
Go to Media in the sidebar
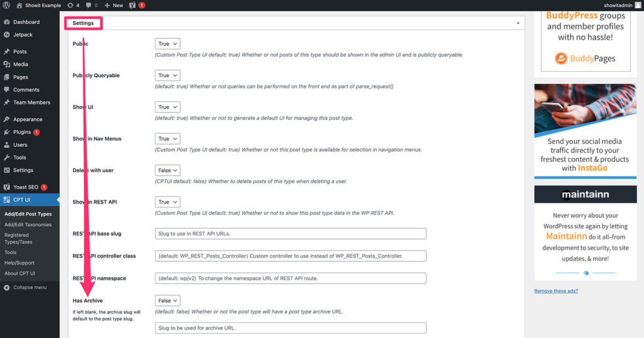tap(20, 64)
